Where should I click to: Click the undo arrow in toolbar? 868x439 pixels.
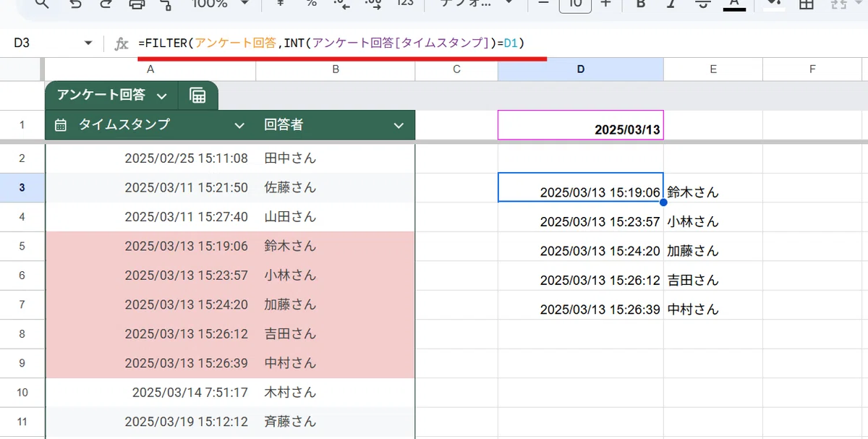pyautogui.click(x=76, y=4)
